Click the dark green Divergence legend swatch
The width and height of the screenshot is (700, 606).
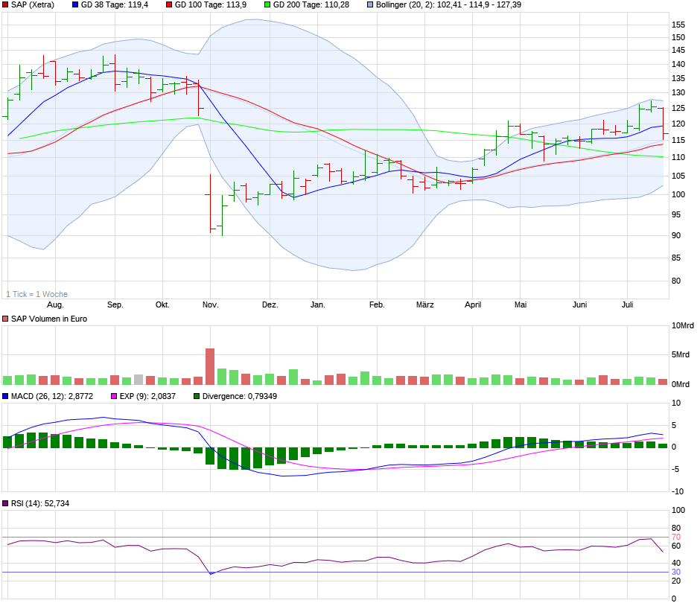pos(197,397)
